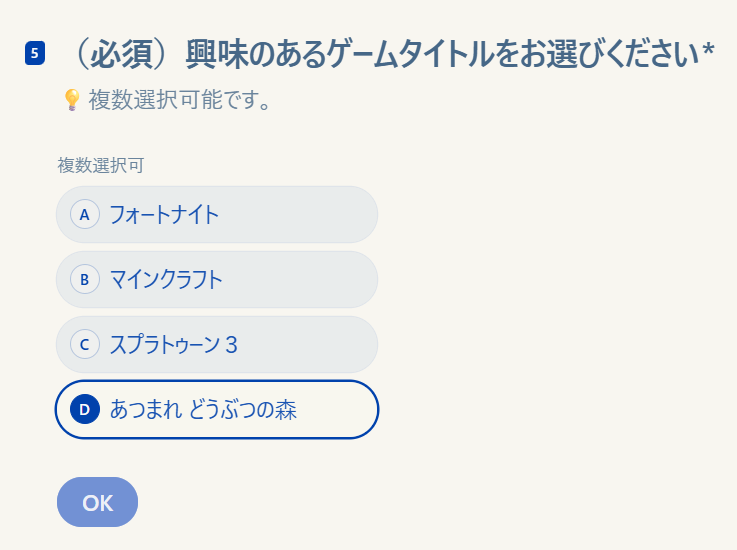Click the B letter badge
Image resolution: width=737 pixels, height=550 pixels.
[84, 279]
